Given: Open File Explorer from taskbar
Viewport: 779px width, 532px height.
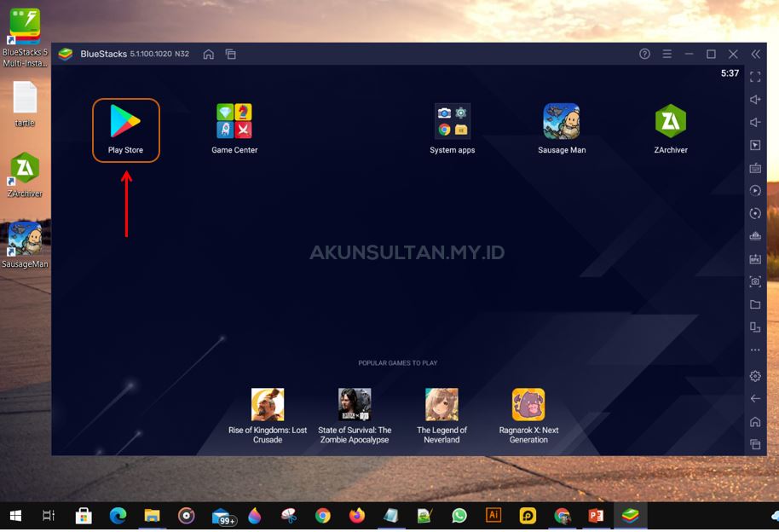Looking at the screenshot, I should [x=152, y=516].
